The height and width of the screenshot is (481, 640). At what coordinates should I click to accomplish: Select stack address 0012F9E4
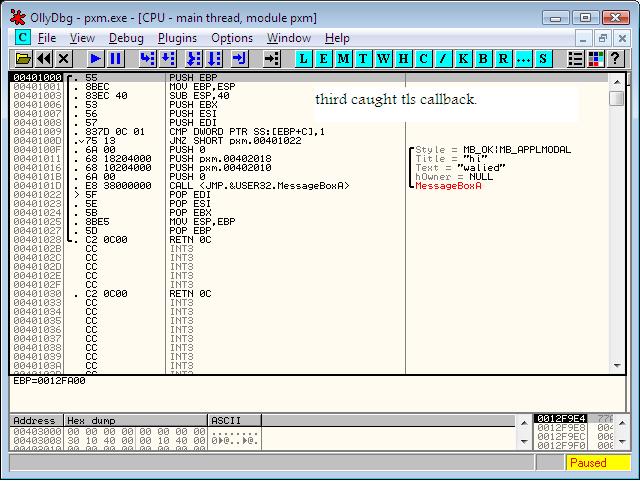[561, 419]
